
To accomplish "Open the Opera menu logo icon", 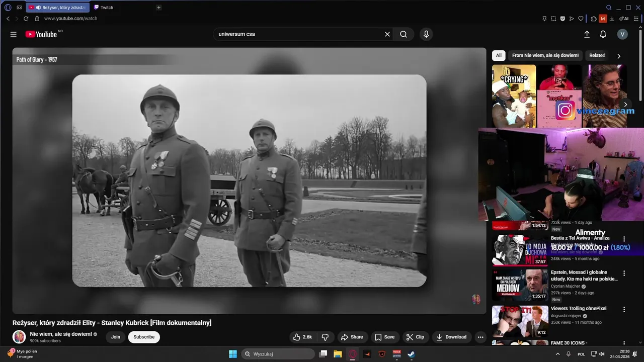I will (8, 8).
